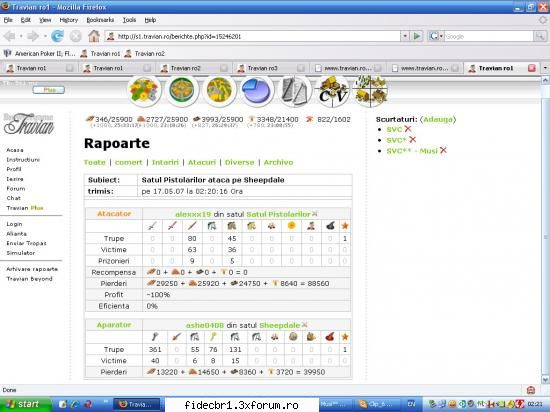Screen dimensions: 550x412
Task: Click the page vertical scrollbar down arrow
Action: (x=545, y=380)
